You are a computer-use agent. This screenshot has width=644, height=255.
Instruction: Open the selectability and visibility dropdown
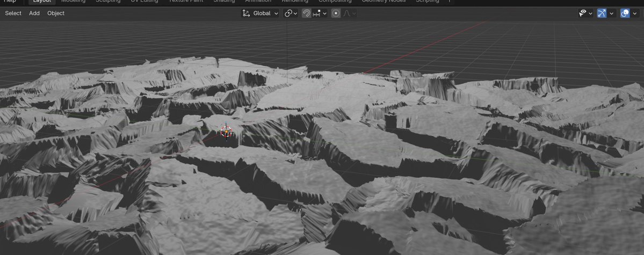pyautogui.click(x=585, y=13)
